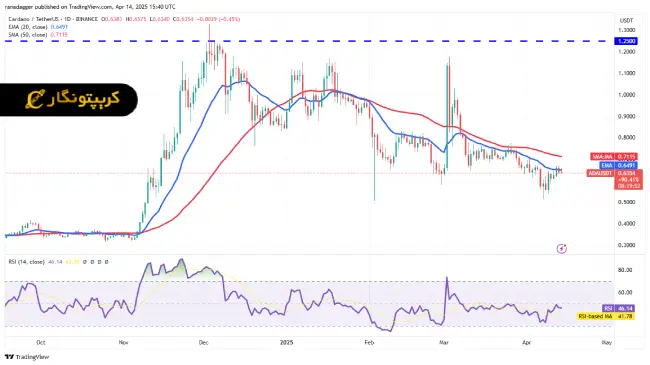Click the Feb label on time axis
The width and height of the screenshot is (650, 365).
coord(369,343)
